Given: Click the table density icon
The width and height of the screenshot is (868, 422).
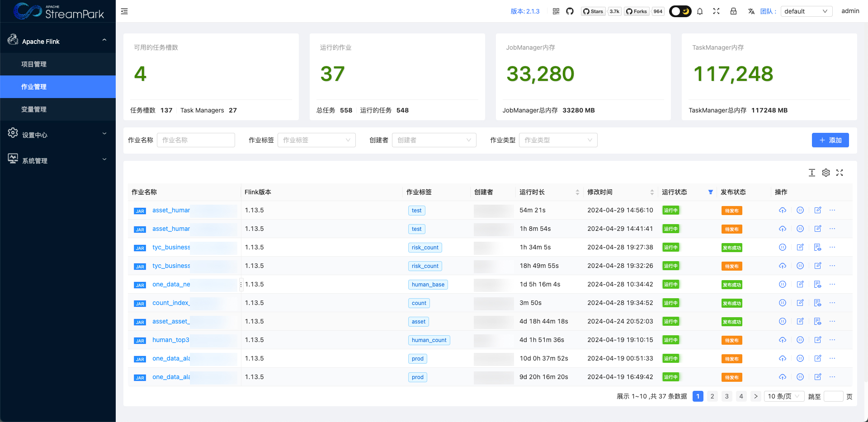Looking at the screenshot, I should (812, 173).
